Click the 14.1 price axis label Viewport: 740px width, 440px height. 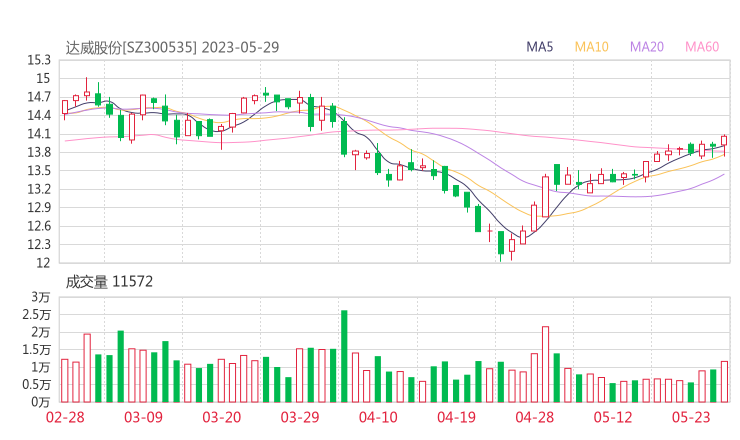[x=39, y=134]
